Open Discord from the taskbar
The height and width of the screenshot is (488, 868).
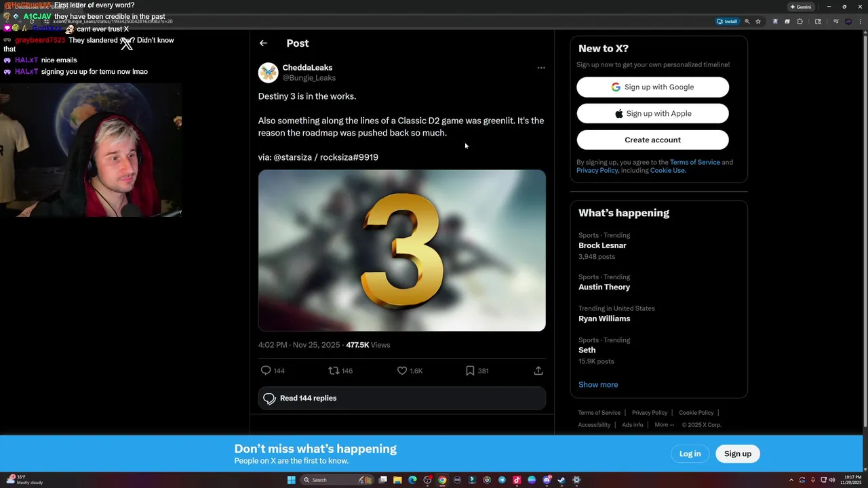pyautogui.click(x=547, y=480)
